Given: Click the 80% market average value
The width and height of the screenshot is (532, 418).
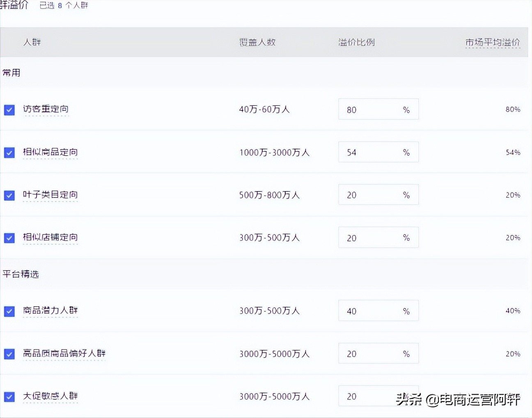Looking at the screenshot, I should (513, 109).
